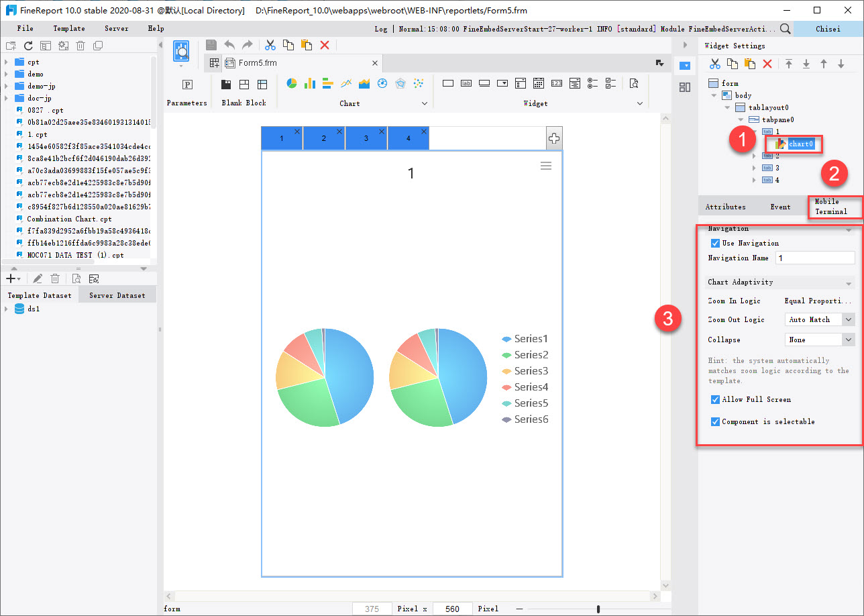This screenshot has width=864, height=616.
Task: Open the Template menu
Action: click(69, 28)
